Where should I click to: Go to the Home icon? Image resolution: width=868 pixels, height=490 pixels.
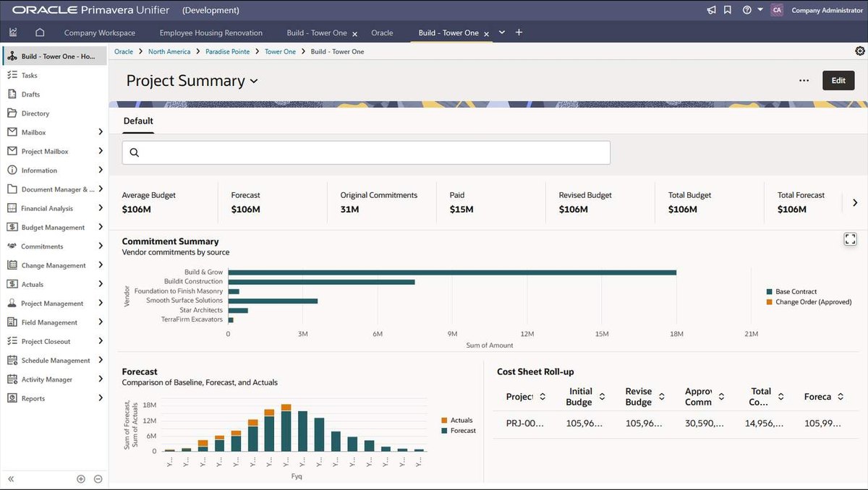40,33
